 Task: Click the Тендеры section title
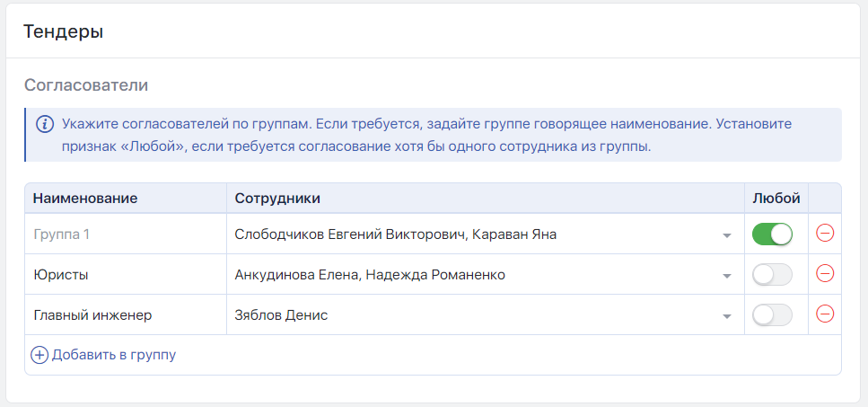[63, 31]
